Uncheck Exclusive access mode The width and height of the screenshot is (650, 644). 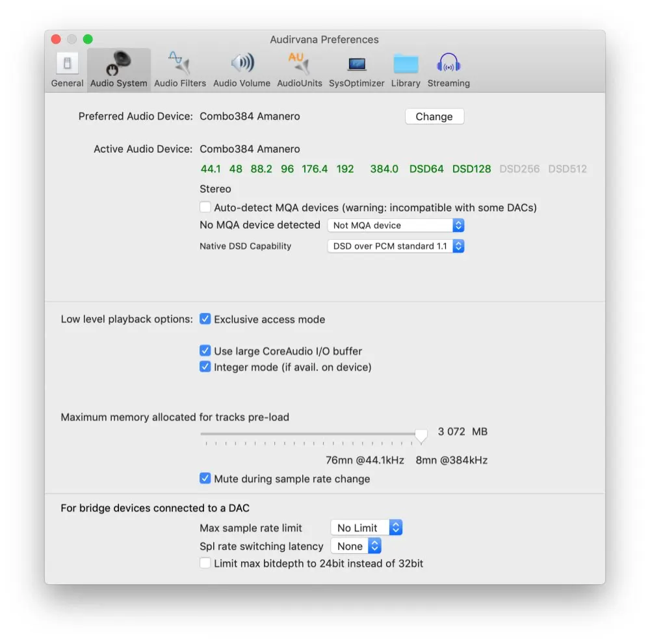click(x=205, y=318)
